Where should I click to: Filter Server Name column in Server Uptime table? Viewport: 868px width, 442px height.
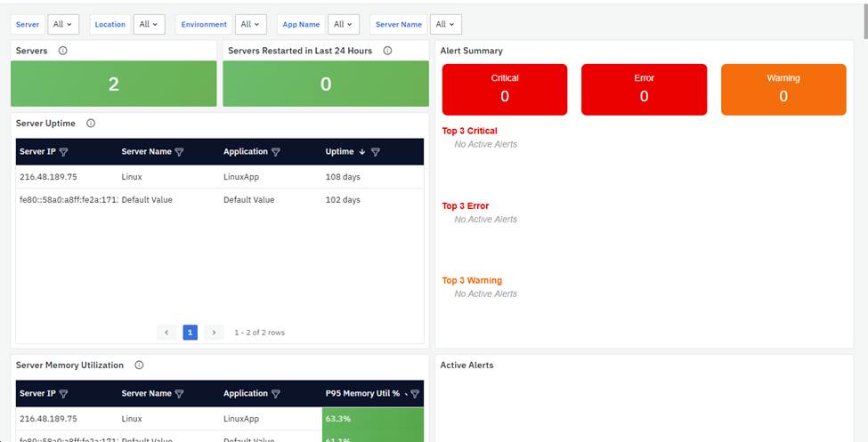[x=179, y=152]
